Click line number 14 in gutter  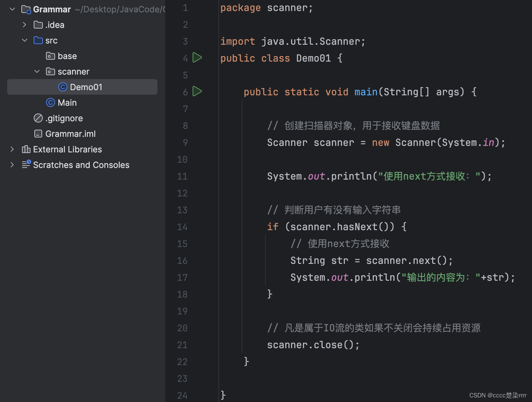[x=182, y=227]
